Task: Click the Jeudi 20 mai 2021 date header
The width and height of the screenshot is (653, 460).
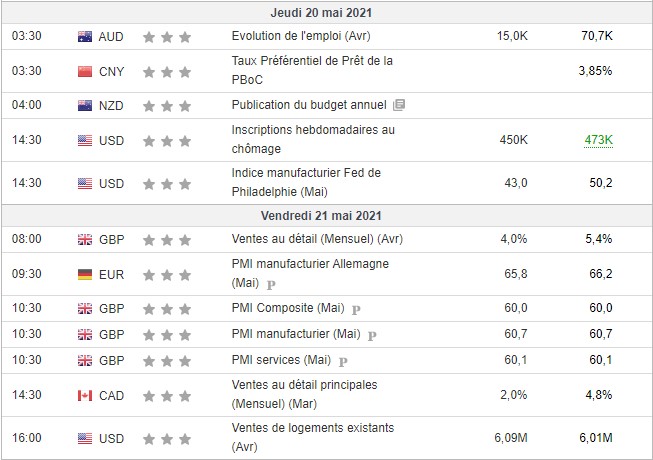Action: pos(327,12)
